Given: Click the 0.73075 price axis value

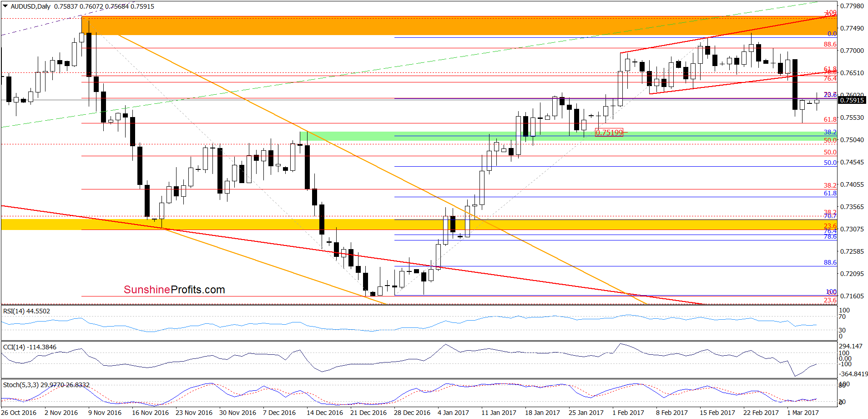Looking at the screenshot, I should (x=852, y=229).
